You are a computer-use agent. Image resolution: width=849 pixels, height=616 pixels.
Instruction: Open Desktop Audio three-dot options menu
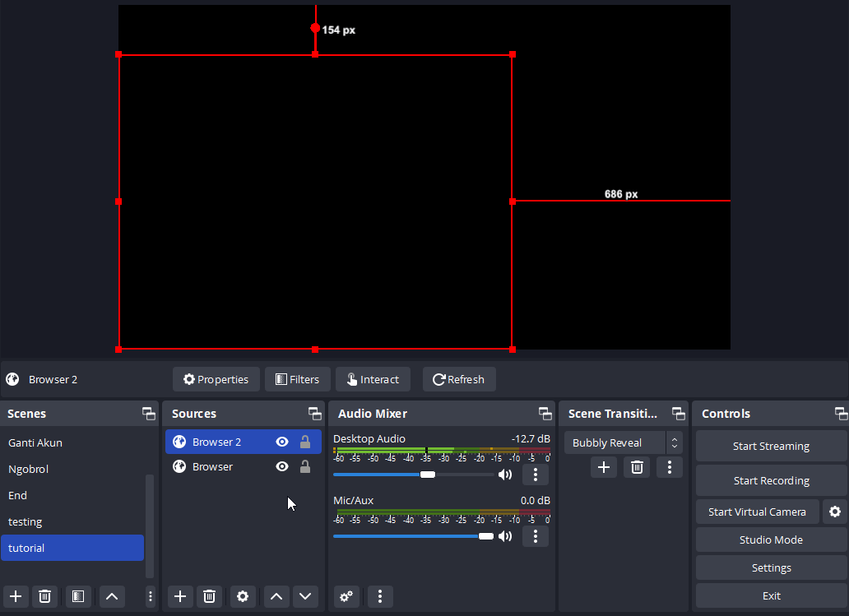(536, 475)
